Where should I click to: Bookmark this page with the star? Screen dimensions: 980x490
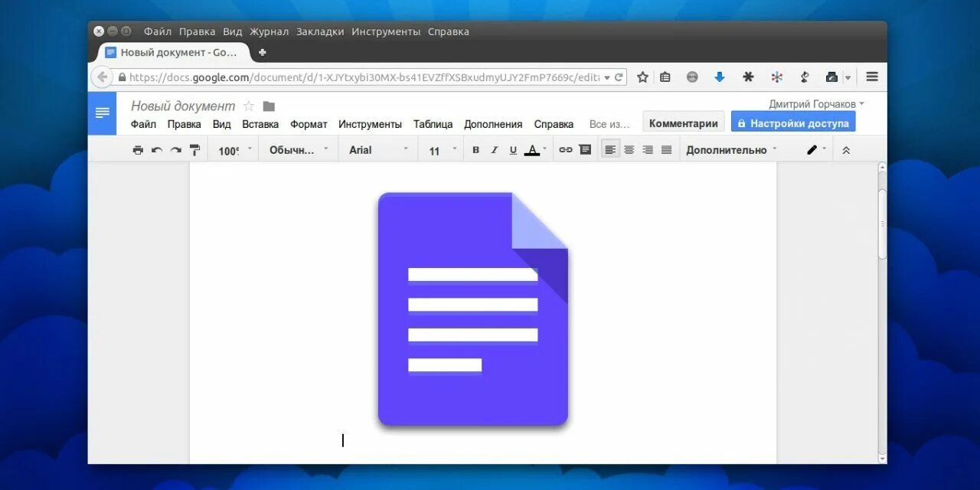pos(643,77)
